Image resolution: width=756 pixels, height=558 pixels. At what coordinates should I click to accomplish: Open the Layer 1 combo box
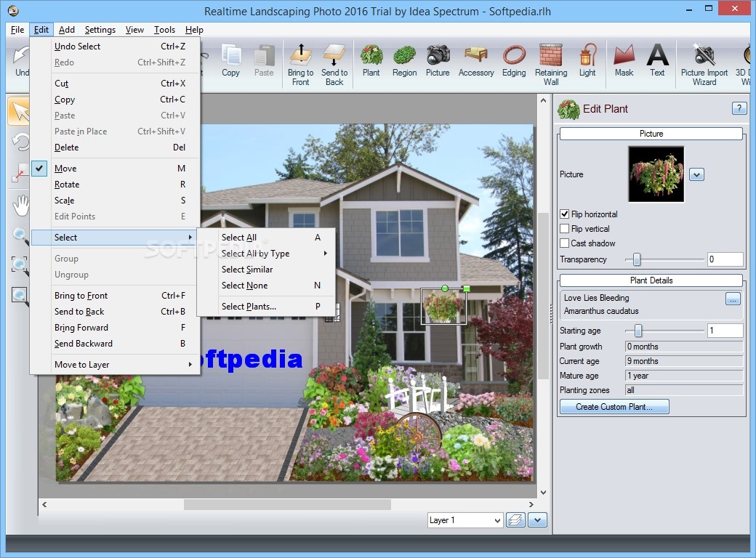point(465,520)
